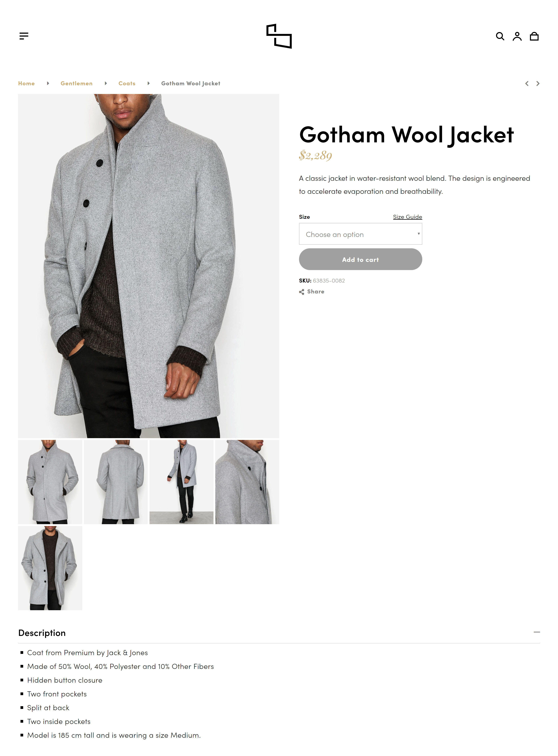This screenshot has width=558, height=756.
Task: Click the site logo
Action: tap(279, 36)
